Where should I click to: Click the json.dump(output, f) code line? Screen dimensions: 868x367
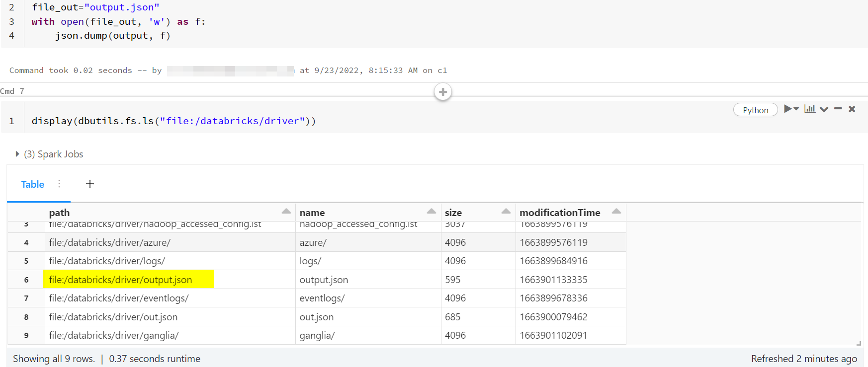pos(113,36)
